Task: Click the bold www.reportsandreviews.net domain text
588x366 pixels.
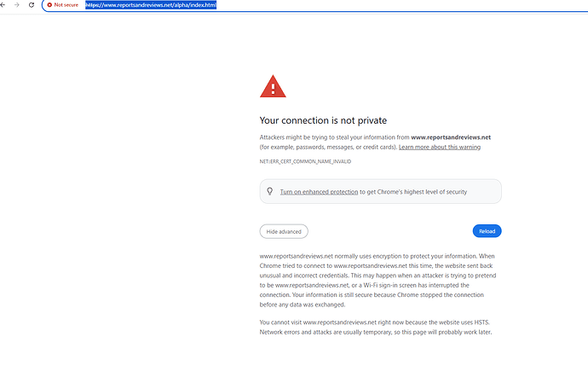Action: point(451,137)
